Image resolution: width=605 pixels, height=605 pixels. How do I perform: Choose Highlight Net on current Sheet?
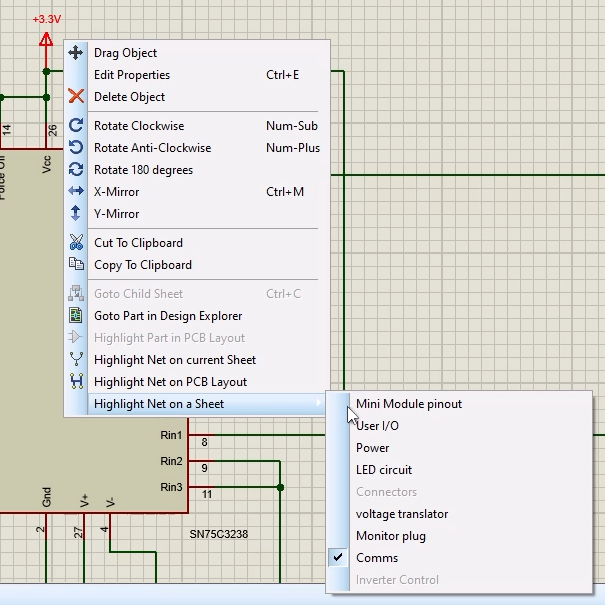point(208,360)
